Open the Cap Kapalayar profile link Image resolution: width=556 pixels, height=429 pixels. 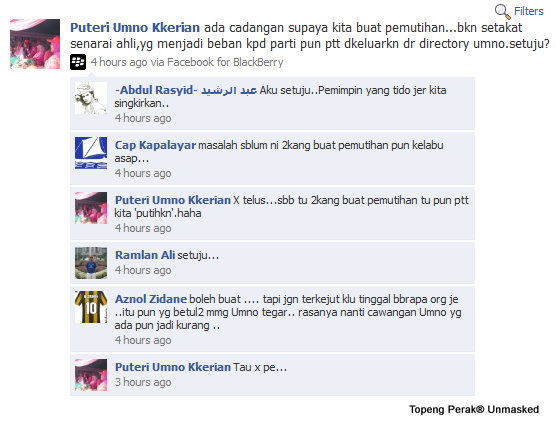[155, 145]
